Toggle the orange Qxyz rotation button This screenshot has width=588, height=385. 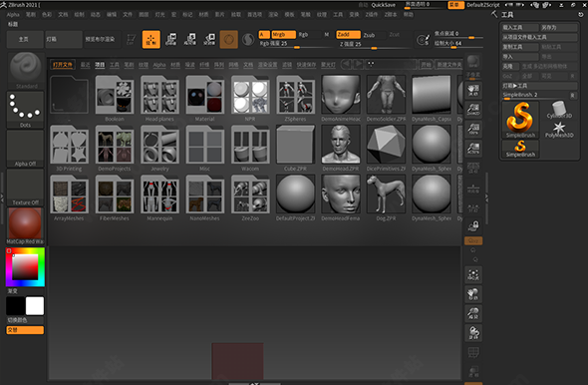click(x=473, y=240)
